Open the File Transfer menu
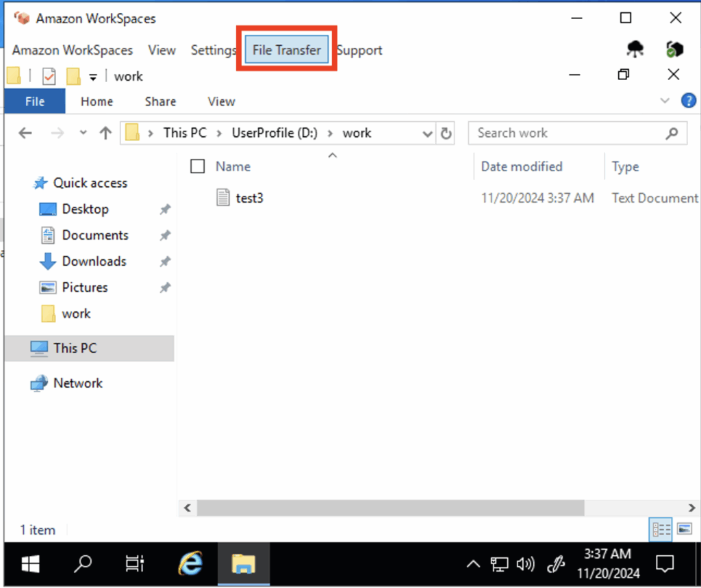This screenshot has height=588, width=701. coord(286,50)
